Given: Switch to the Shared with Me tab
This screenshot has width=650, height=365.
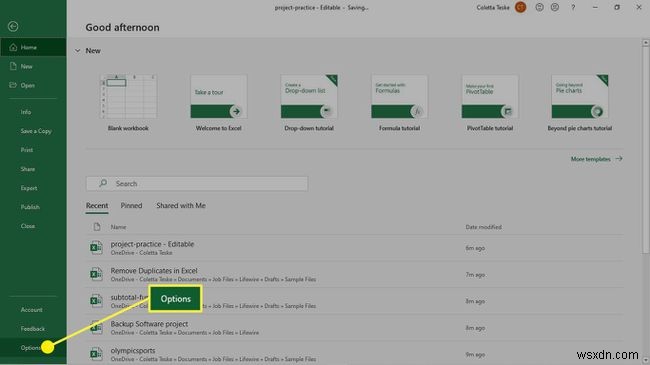Looking at the screenshot, I should (181, 206).
